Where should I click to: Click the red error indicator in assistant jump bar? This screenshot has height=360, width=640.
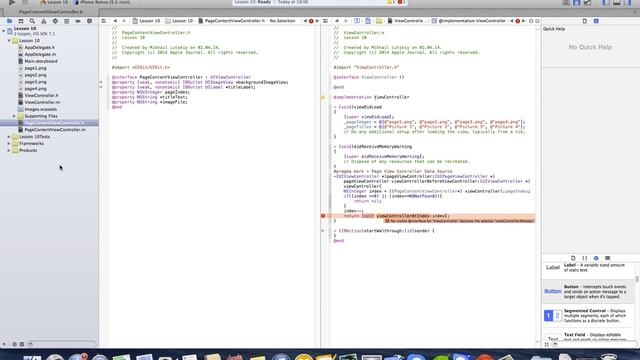pos(518,21)
